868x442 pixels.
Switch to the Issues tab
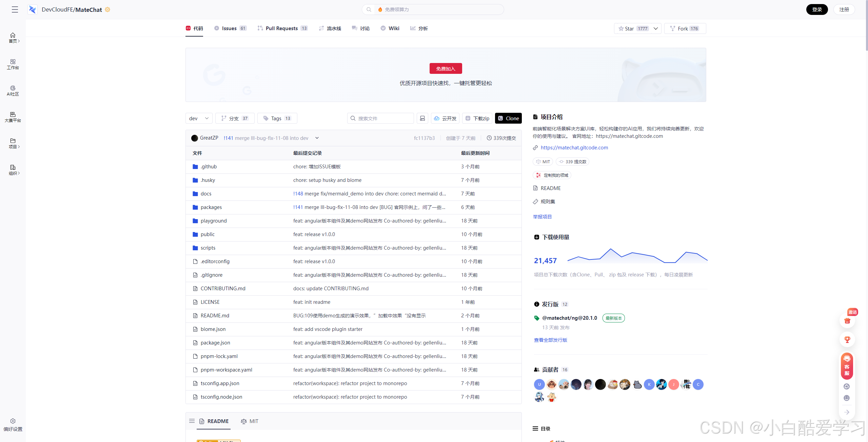[x=230, y=28]
